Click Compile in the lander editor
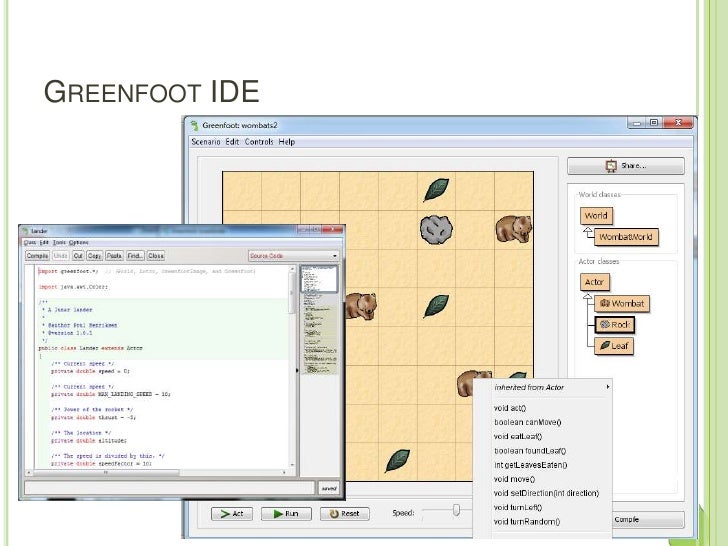Image resolution: width=728 pixels, height=546 pixels. [37, 256]
